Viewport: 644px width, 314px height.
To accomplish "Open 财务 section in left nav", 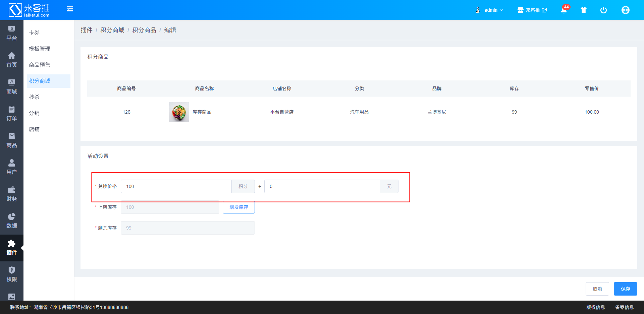I will [x=12, y=194].
